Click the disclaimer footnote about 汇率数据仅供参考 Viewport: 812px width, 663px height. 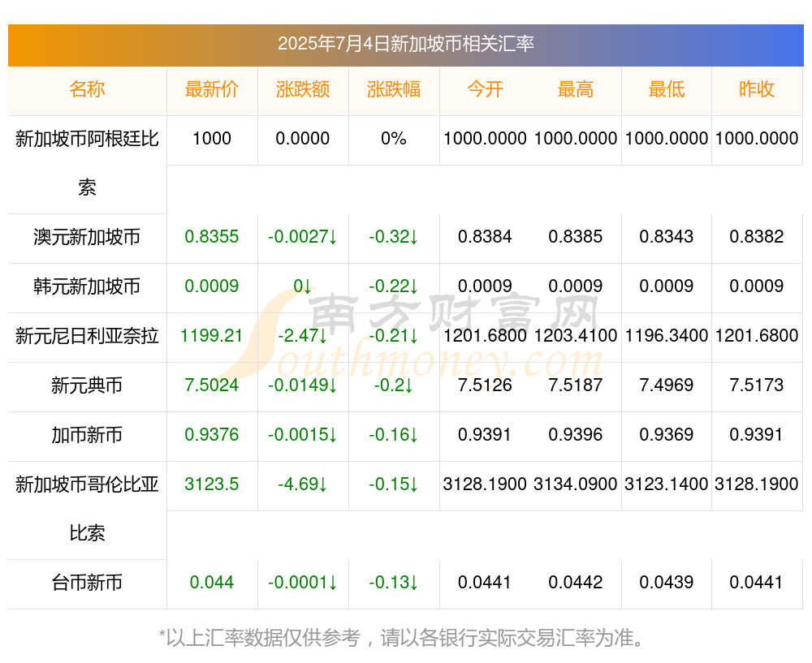(402, 638)
